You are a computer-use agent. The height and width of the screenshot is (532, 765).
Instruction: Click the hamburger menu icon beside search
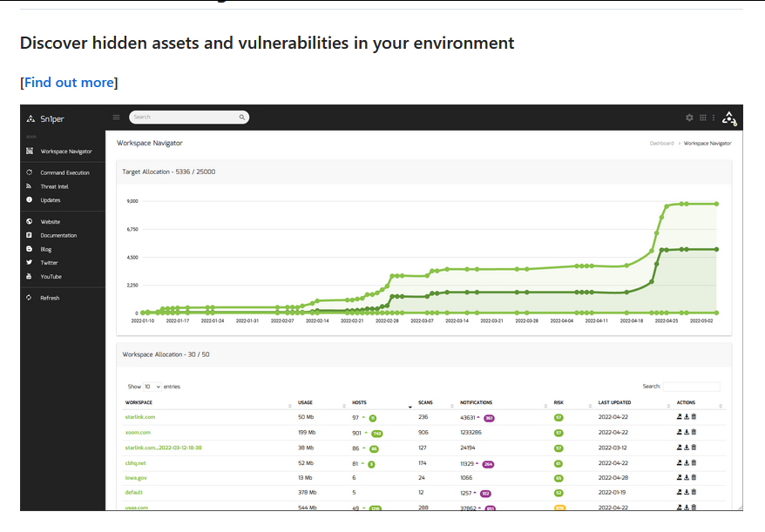[x=116, y=118]
